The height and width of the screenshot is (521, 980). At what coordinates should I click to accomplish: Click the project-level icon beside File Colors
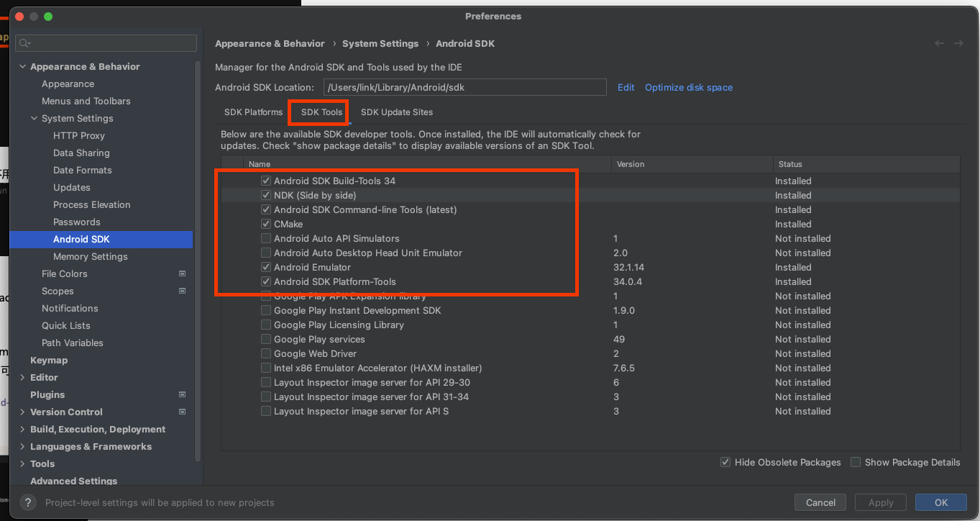coord(182,273)
